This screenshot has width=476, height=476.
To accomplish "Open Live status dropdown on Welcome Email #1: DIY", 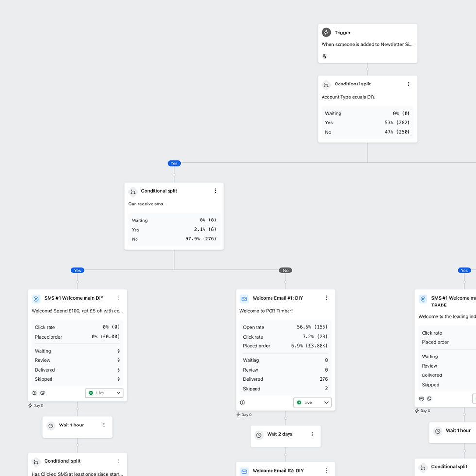I will point(312,403).
